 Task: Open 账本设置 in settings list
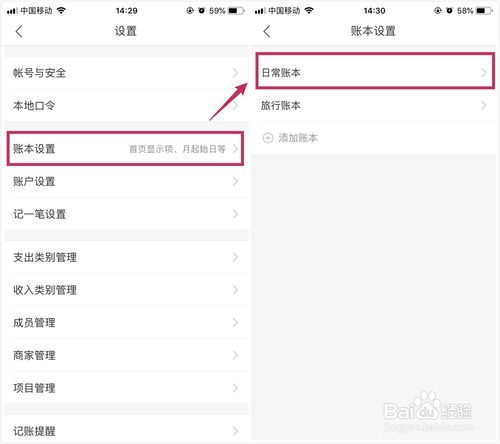pos(125,149)
